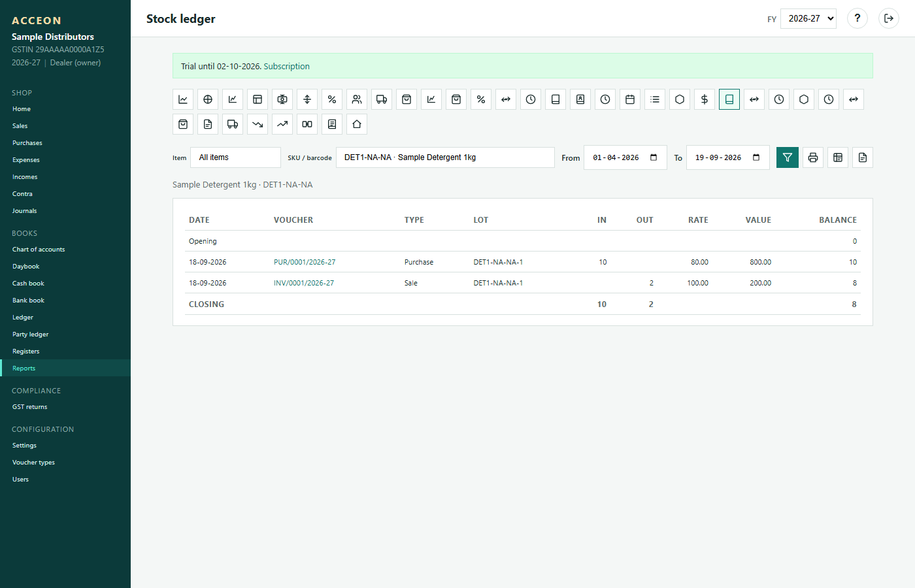915x588 pixels.
Task: Open GST returns under Compliance
Action: [65, 407]
